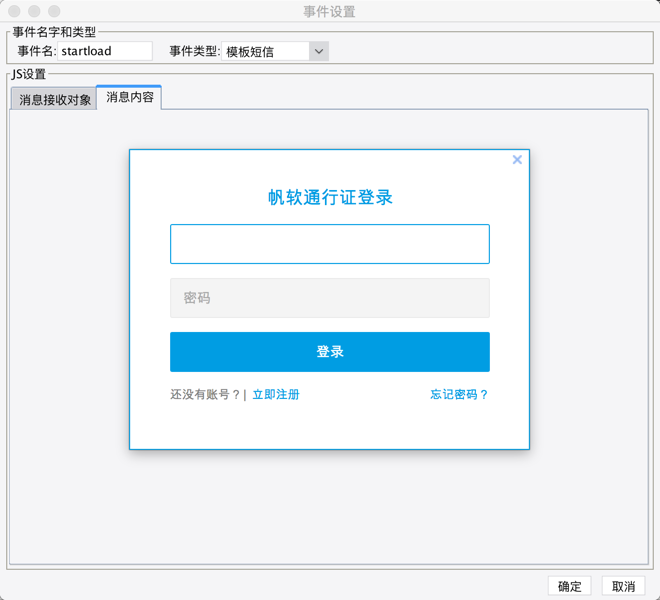Click the 事件名: label
The width and height of the screenshot is (660, 600).
pyautogui.click(x=37, y=51)
